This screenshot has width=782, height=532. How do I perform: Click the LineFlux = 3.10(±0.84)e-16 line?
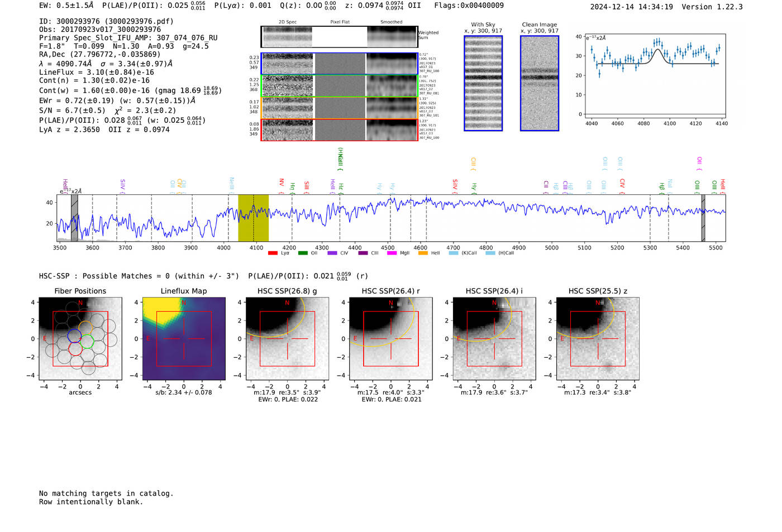pos(97,72)
